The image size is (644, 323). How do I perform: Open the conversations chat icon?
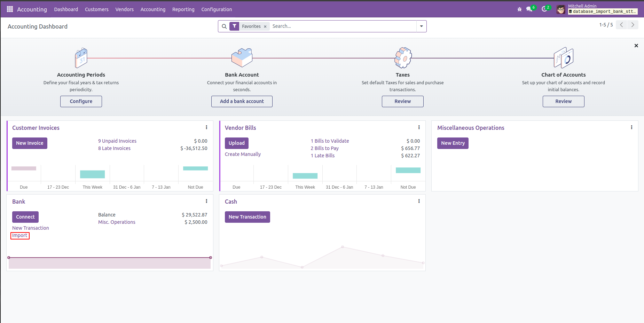click(x=529, y=9)
